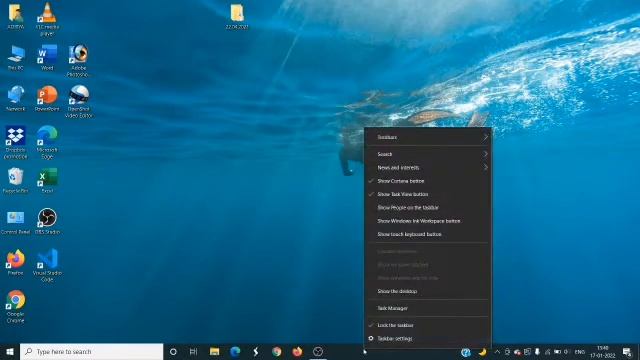Click the blue help icon in tray
Image resolution: width=640 pixels, height=360 pixels.
click(466, 352)
